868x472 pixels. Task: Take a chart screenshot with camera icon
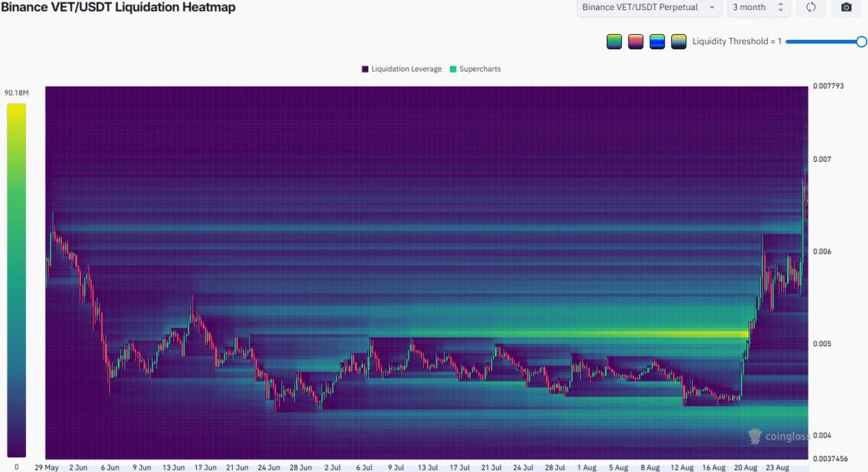pyautogui.click(x=846, y=7)
